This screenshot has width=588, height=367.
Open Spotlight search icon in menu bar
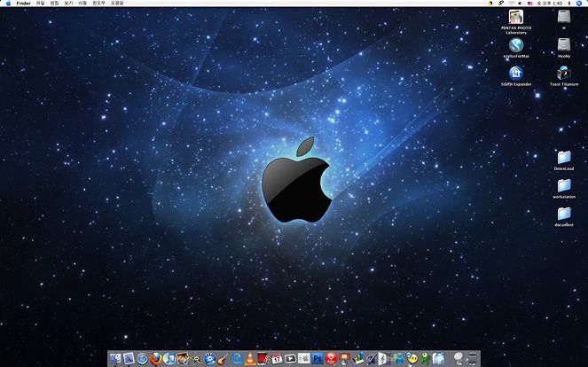pyautogui.click(x=579, y=3)
